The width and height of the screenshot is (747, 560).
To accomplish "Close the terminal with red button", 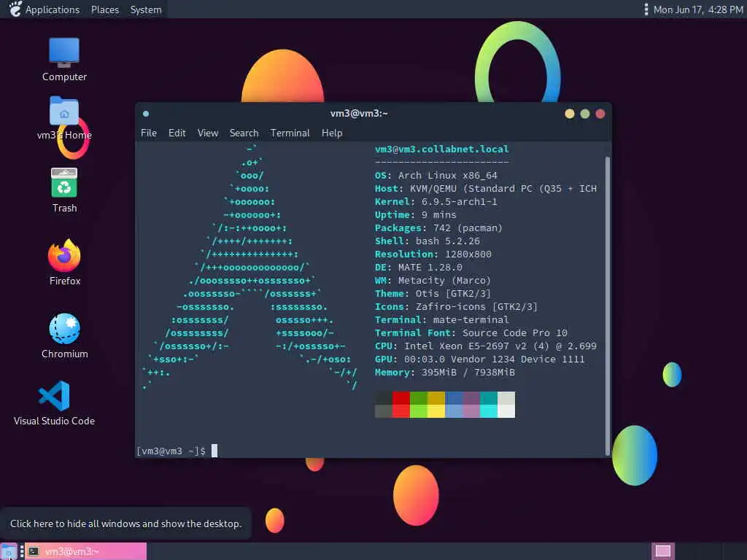I will (600, 114).
